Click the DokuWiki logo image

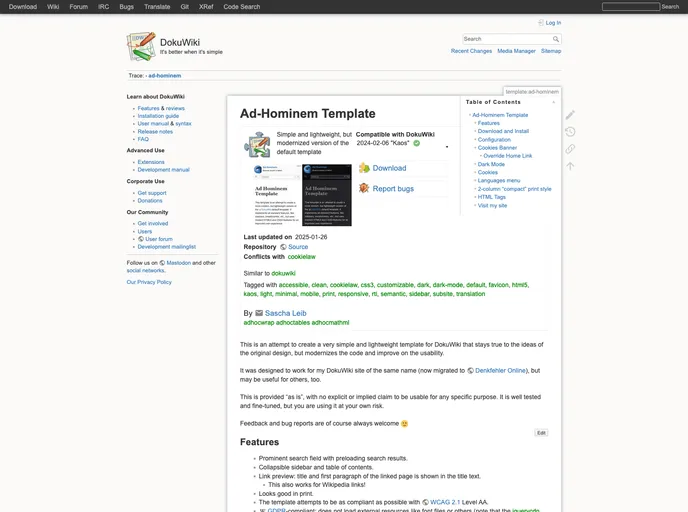click(x=141, y=46)
